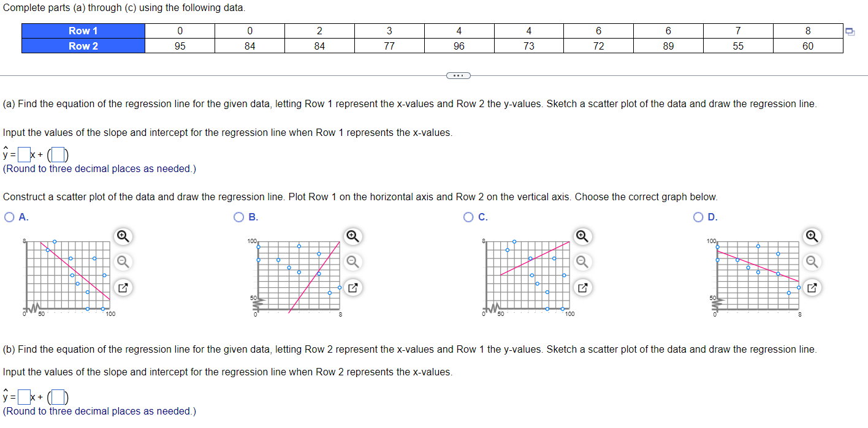This screenshot has width=868, height=428.
Task: Click the copy data icon beside the table
Action: (x=849, y=30)
